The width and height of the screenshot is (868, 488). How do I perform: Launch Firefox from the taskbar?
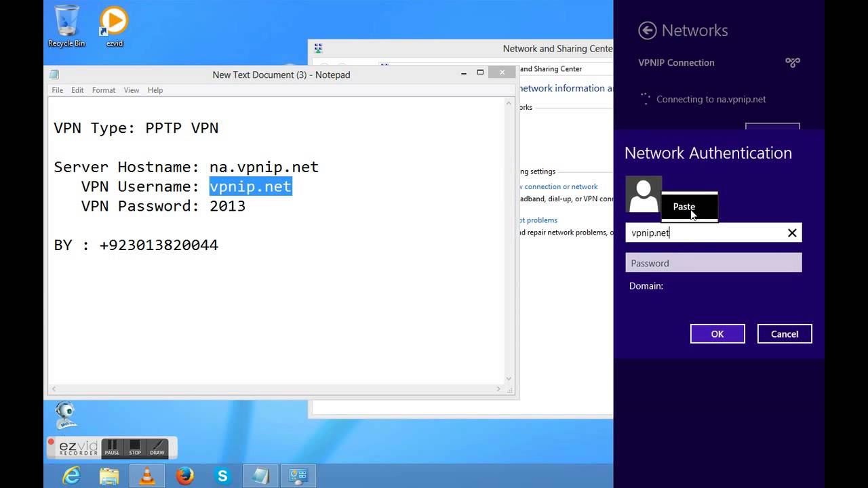pyautogui.click(x=184, y=476)
